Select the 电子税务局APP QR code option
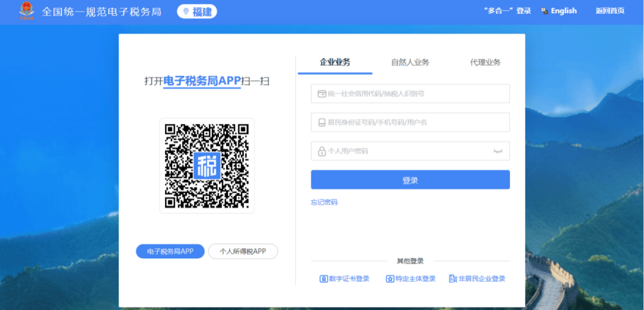The image size is (644, 310). [170, 252]
